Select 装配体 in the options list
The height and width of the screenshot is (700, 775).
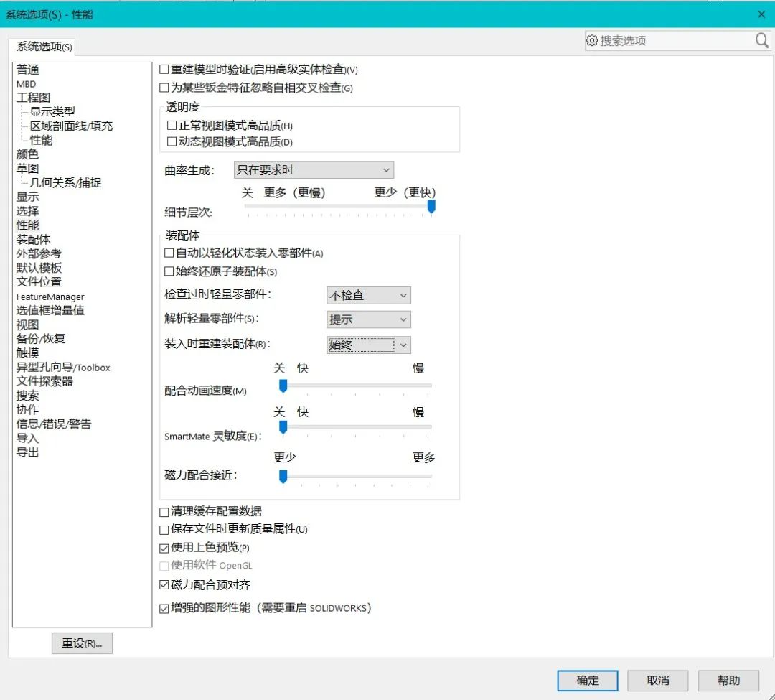pyautogui.click(x=34, y=240)
